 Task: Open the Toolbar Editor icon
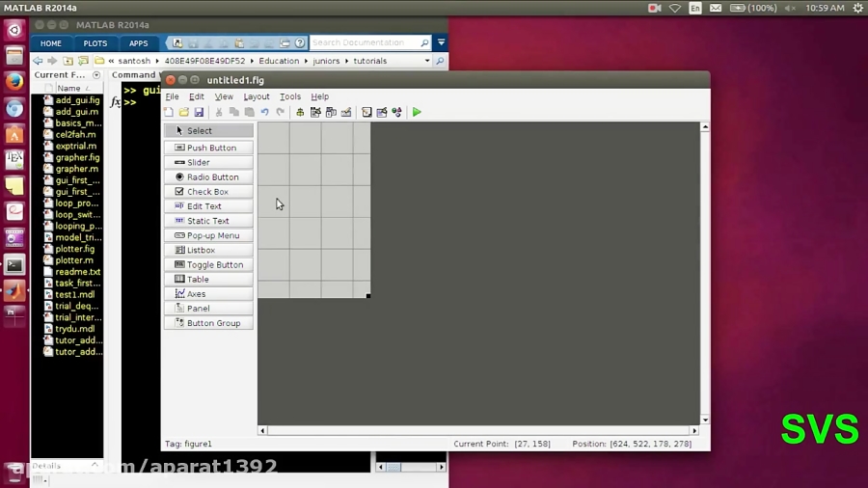346,112
